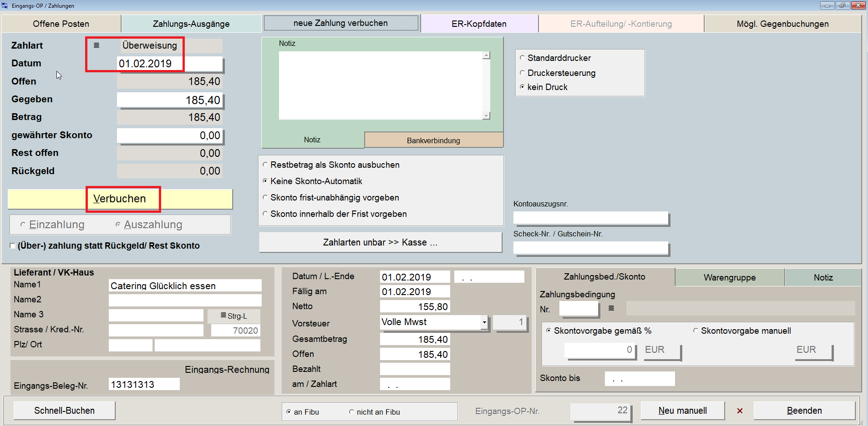Viewport: 868px width, 426px height.
Task: Click the application icon in the title bar
Action: (x=5, y=5)
